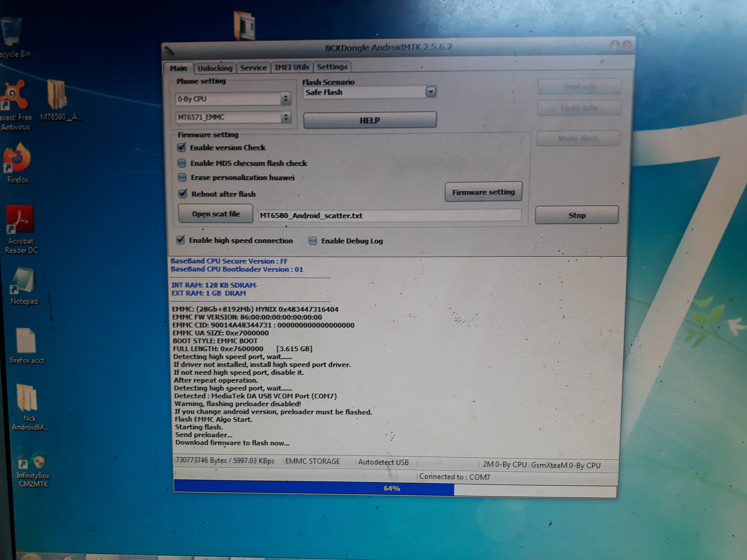Screen dimensions: 747x560
Task: Switch to the IMEI Utils tab
Action: click(x=292, y=67)
